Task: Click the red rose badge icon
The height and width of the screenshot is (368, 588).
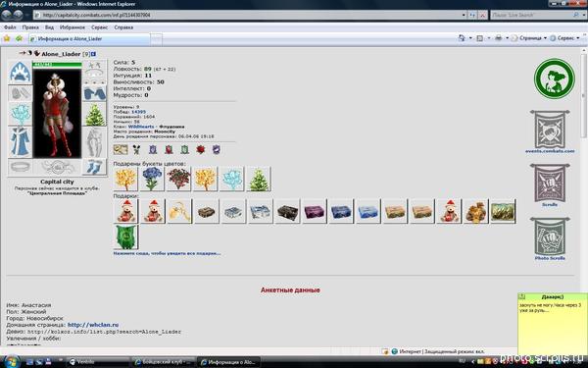Action: point(201,150)
